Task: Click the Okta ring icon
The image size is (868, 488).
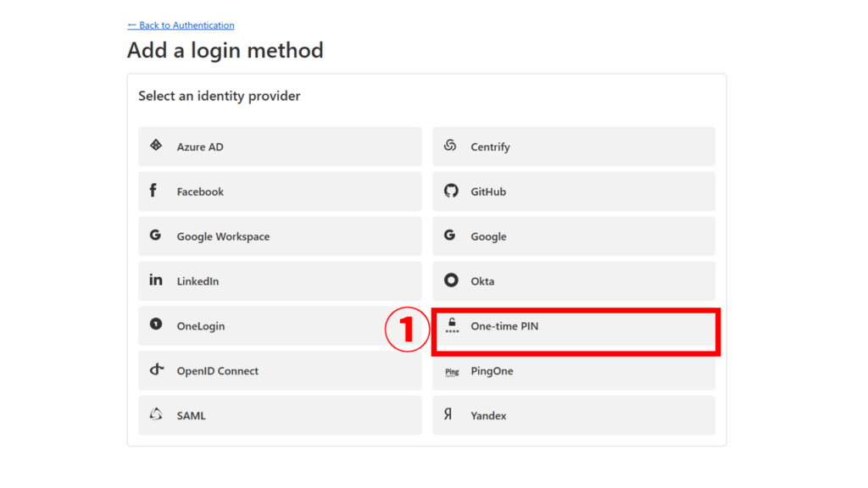Action: pos(452,280)
